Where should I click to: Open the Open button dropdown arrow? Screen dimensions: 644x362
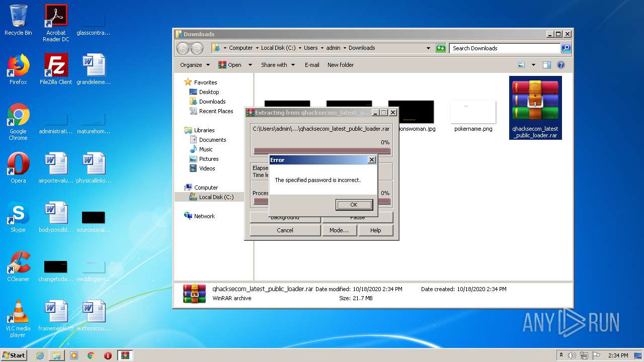tap(250, 65)
